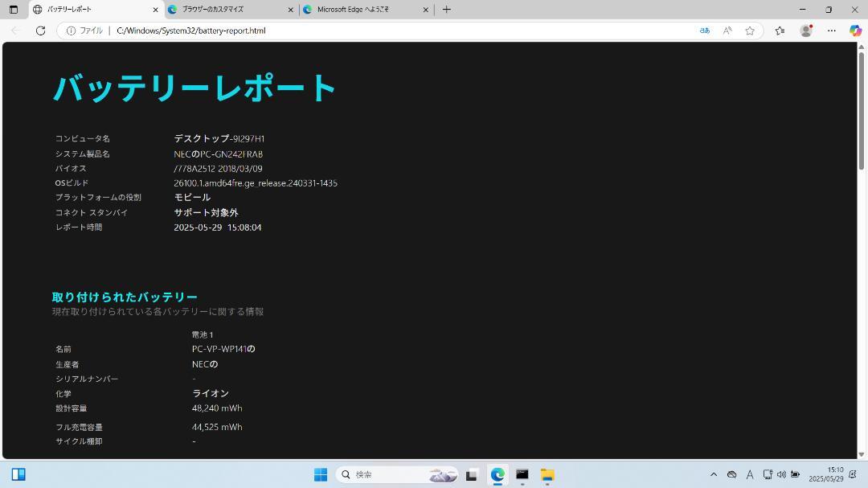Image resolution: width=868 pixels, height=488 pixels.
Task: Close the Microsoft Edge へようこそ tab
Action: 426,10
